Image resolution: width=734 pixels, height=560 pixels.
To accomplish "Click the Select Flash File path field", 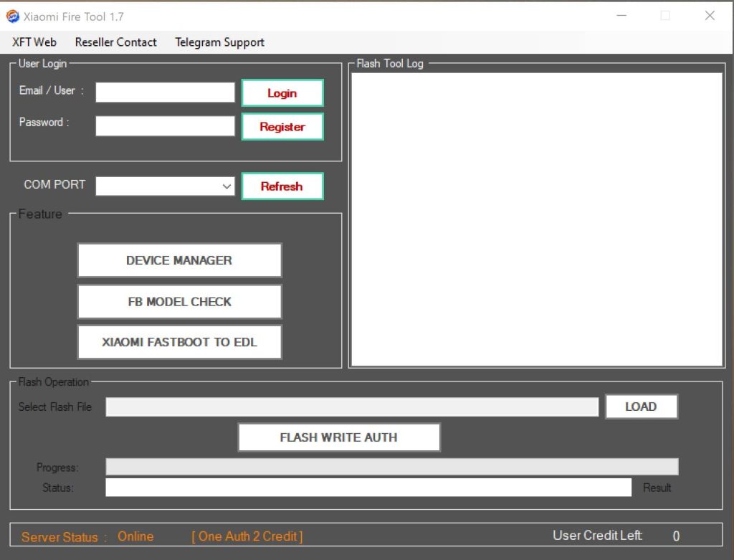I will pos(351,407).
